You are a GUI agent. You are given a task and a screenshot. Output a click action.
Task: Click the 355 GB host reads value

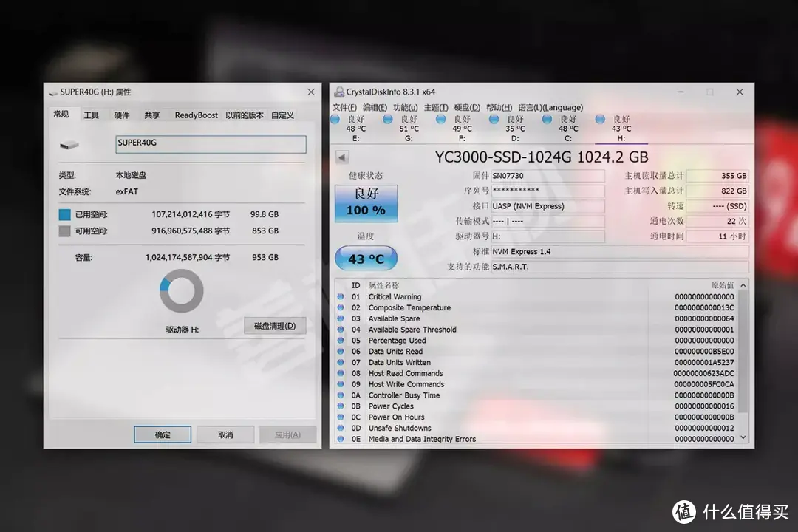pos(717,176)
